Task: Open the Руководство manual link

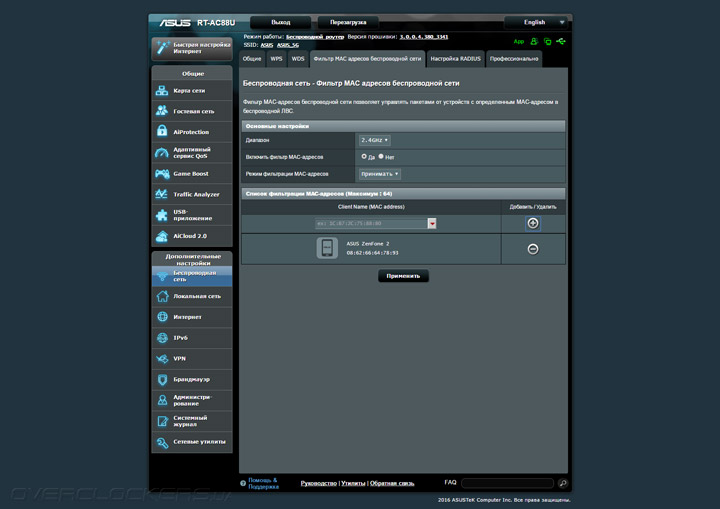Action: click(x=319, y=483)
